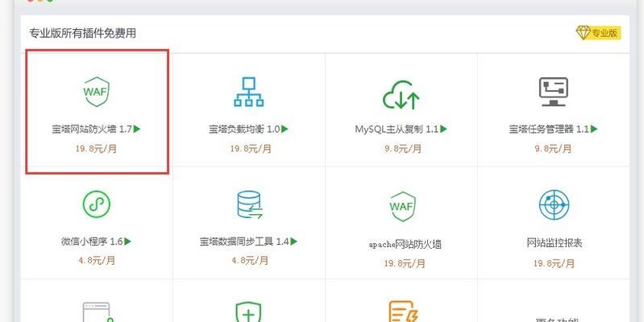Click the yellow 专业版 badge

coord(598,32)
